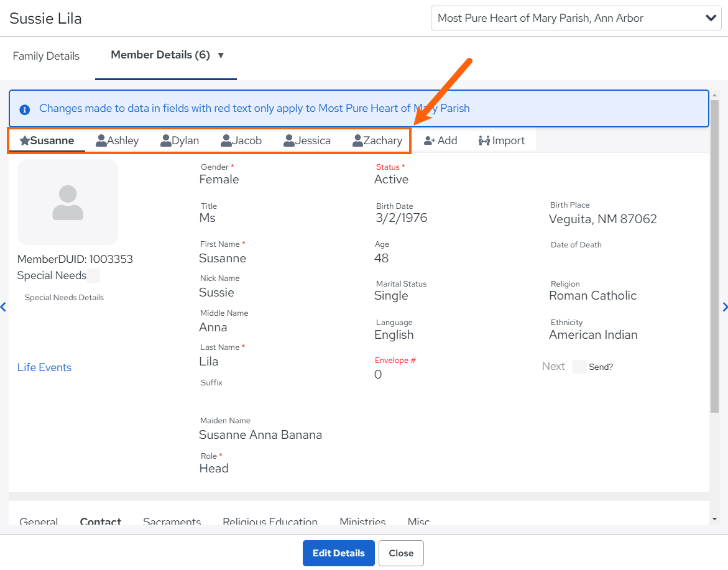Open the Life Events link
This screenshot has height=570, width=728.
[x=44, y=367]
